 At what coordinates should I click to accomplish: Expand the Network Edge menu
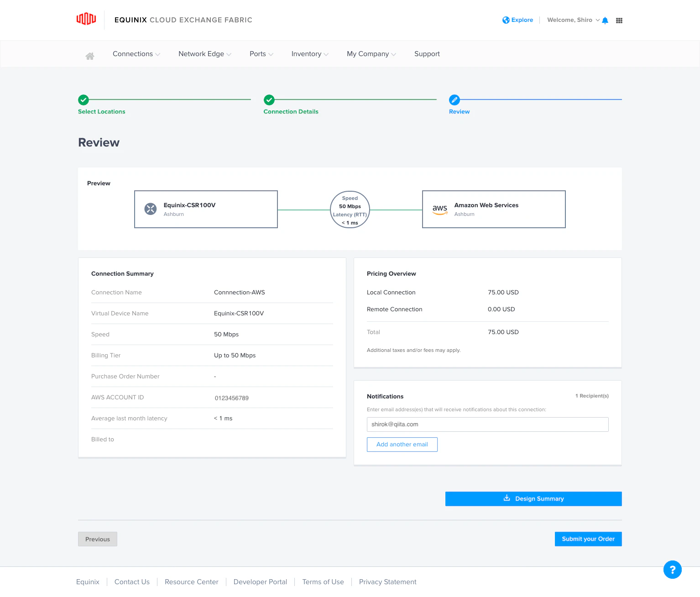point(205,54)
